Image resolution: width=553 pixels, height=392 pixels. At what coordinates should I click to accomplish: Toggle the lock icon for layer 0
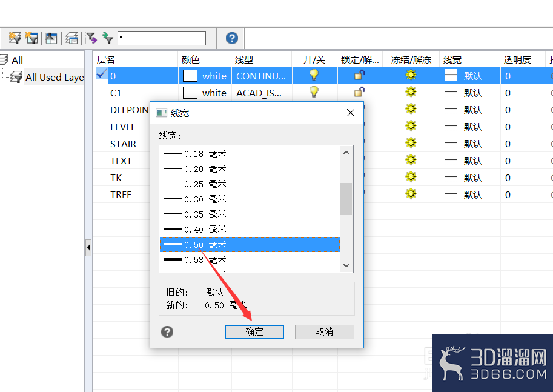point(359,75)
